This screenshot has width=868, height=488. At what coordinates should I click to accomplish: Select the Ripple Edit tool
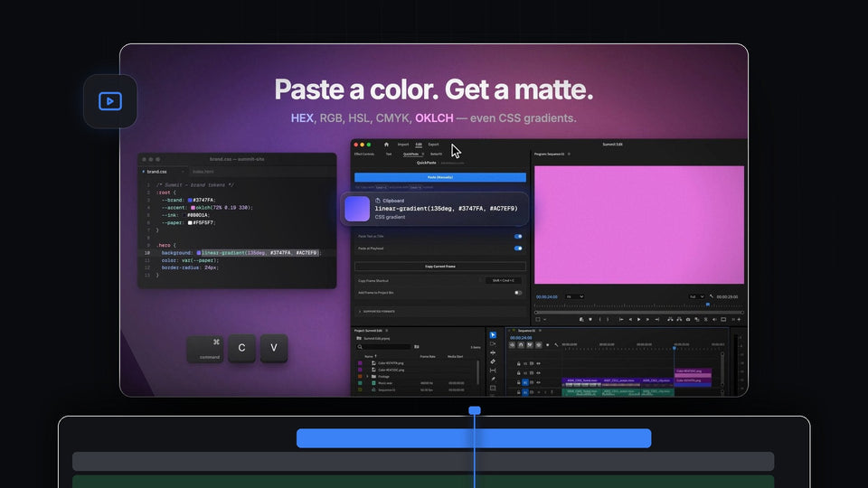[493, 352]
